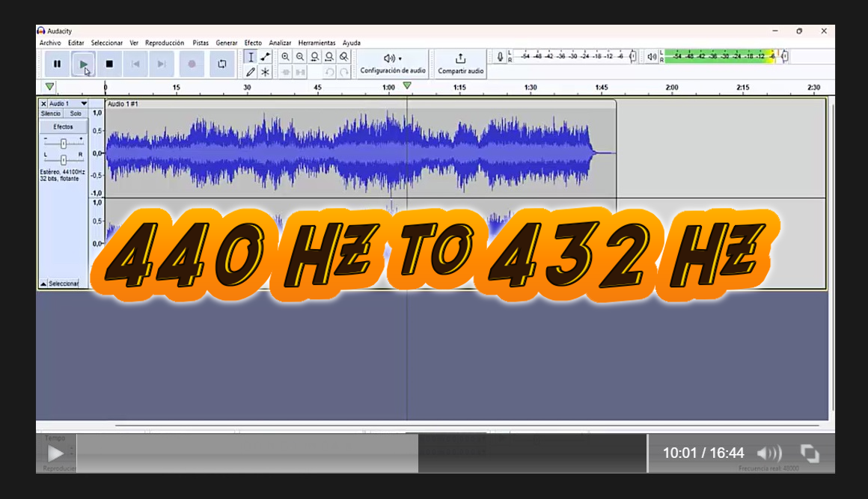Click the Silence audio selection icon
This screenshot has height=499, width=868.
coord(300,72)
